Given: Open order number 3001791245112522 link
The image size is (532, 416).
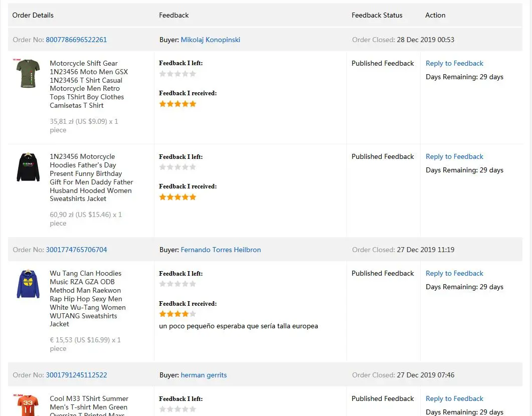Looking at the screenshot, I should [76, 375].
